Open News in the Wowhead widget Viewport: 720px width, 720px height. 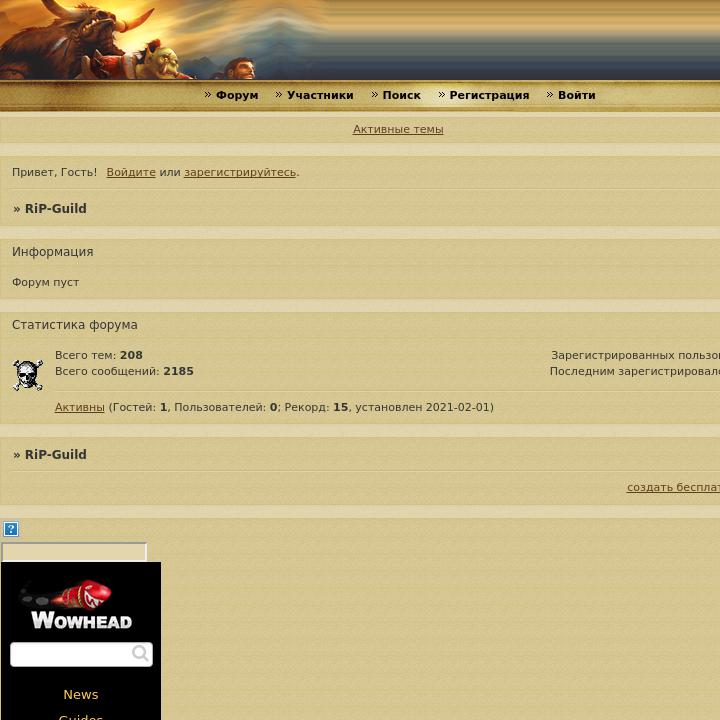(81, 695)
